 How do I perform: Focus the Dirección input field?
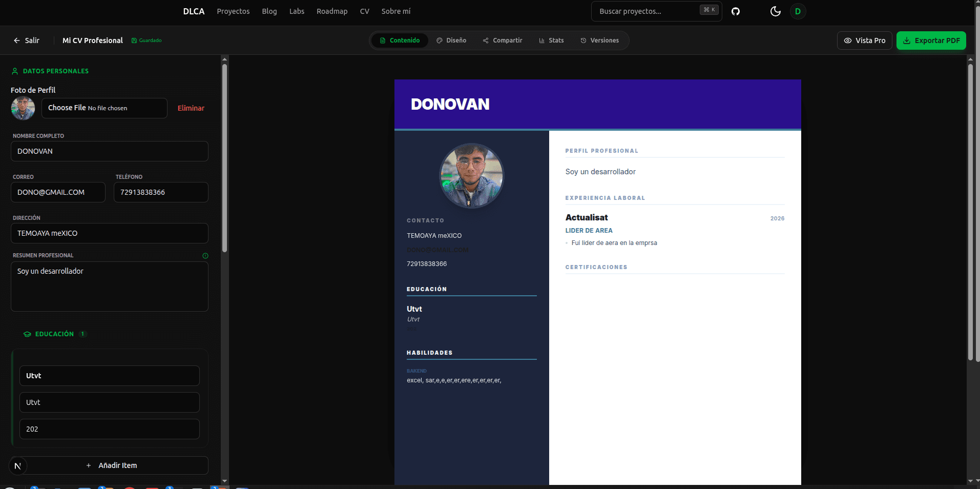[x=110, y=233]
